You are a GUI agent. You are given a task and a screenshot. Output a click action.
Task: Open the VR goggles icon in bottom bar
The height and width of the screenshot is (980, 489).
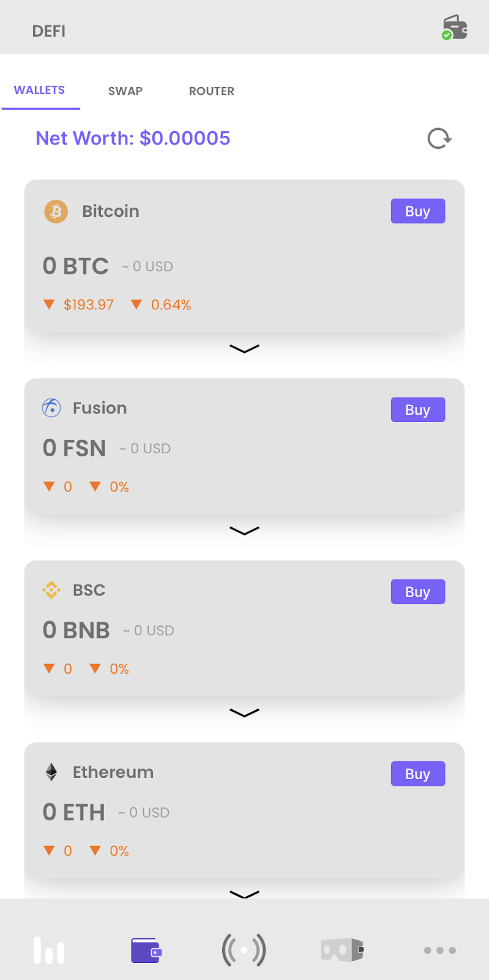342,950
